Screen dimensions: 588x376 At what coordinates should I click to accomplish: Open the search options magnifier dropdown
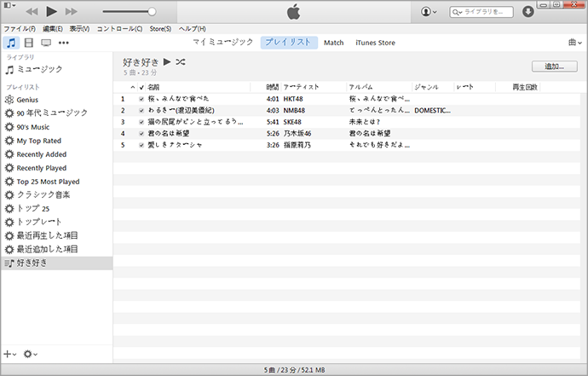pos(457,12)
